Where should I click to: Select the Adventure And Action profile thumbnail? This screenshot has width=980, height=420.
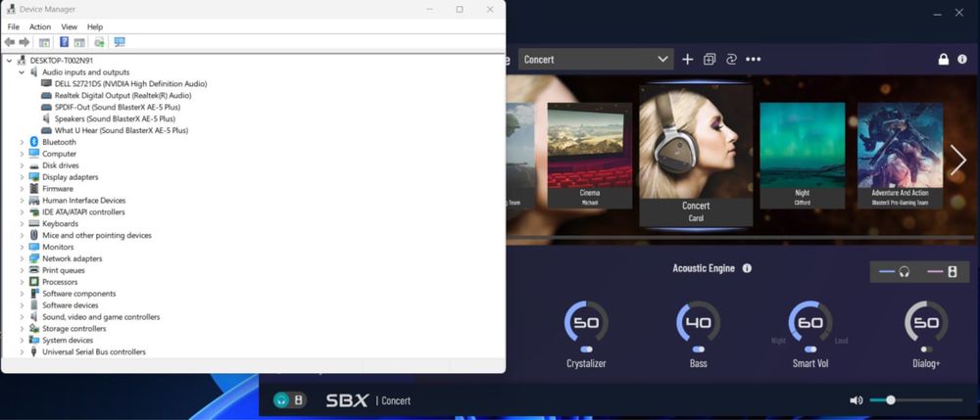pyautogui.click(x=900, y=156)
